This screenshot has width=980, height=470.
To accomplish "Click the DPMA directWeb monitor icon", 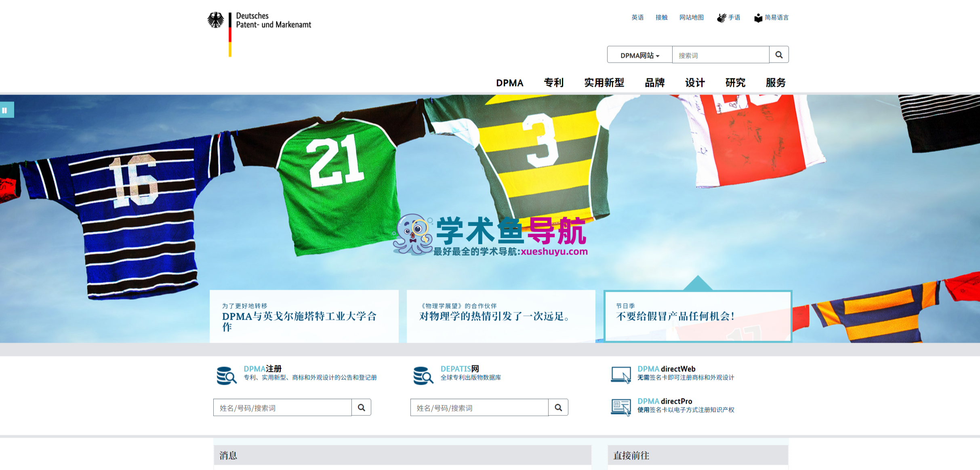I will tap(621, 375).
